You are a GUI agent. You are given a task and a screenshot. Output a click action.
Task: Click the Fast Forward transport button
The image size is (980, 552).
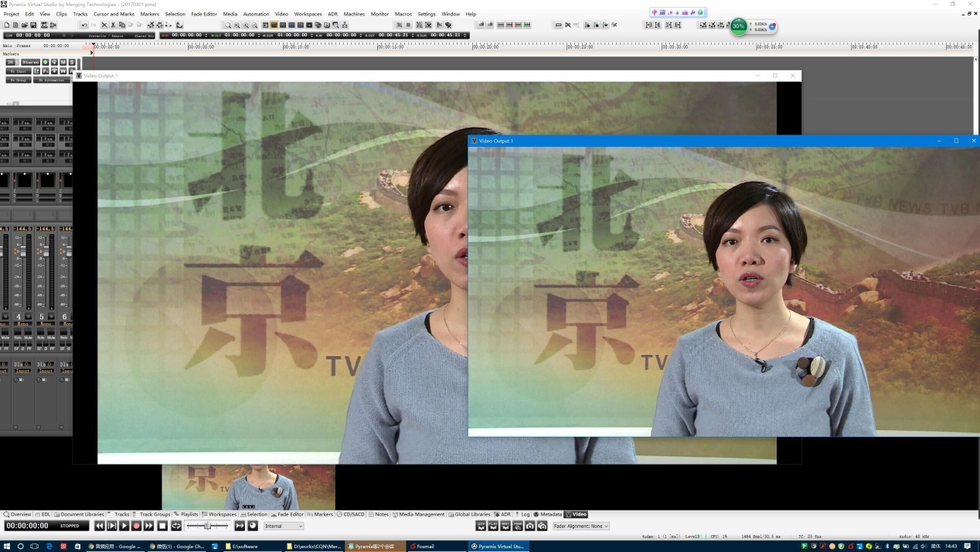149,526
